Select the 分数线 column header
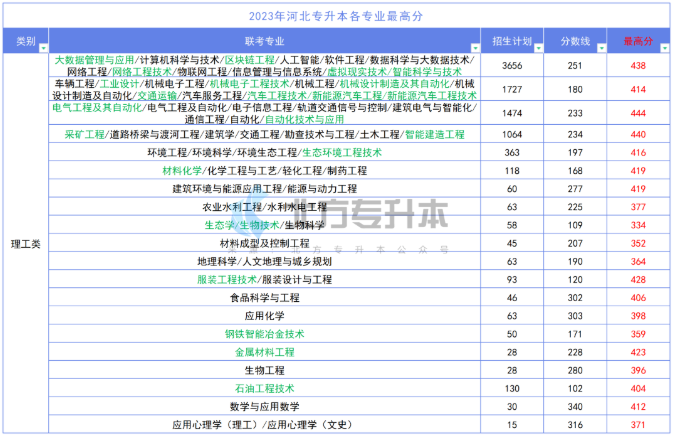The height and width of the screenshot is (436, 673). 574,42
